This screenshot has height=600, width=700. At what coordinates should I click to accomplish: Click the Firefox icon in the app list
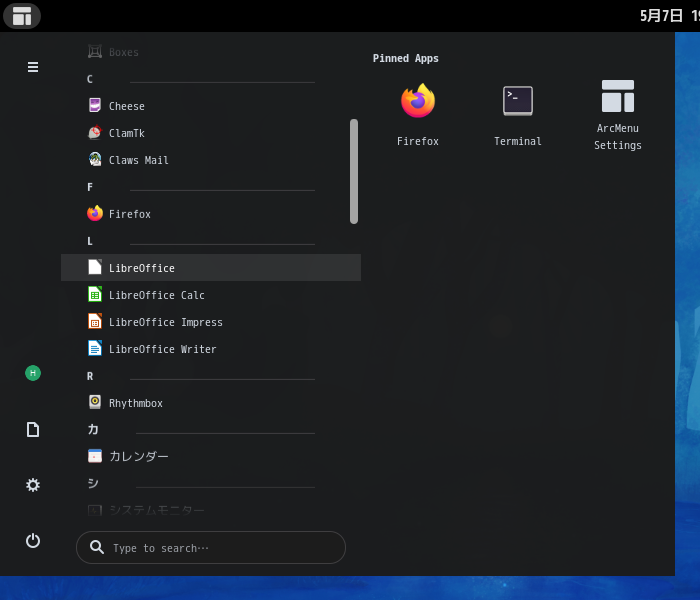[95, 213]
